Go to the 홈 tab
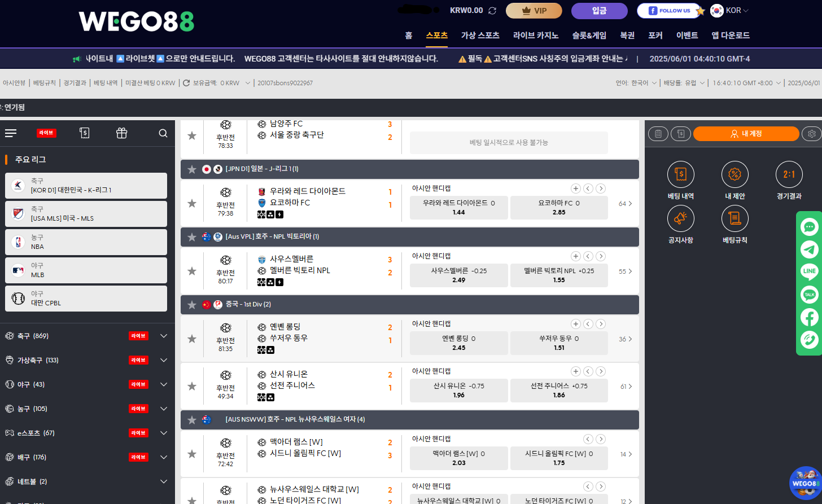 pos(409,35)
